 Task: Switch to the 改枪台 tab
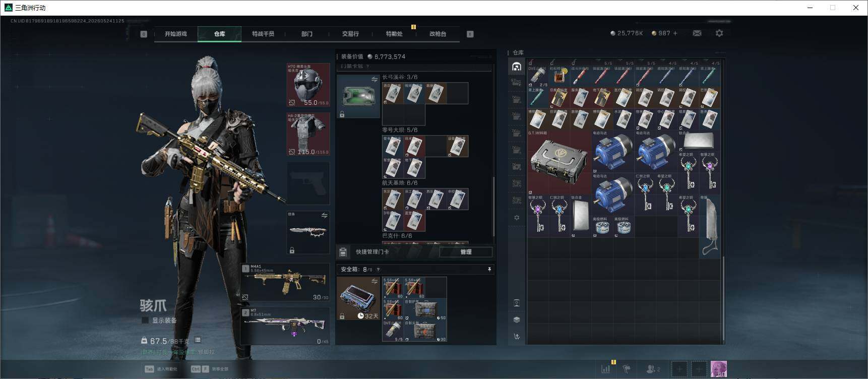coord(438,34)
